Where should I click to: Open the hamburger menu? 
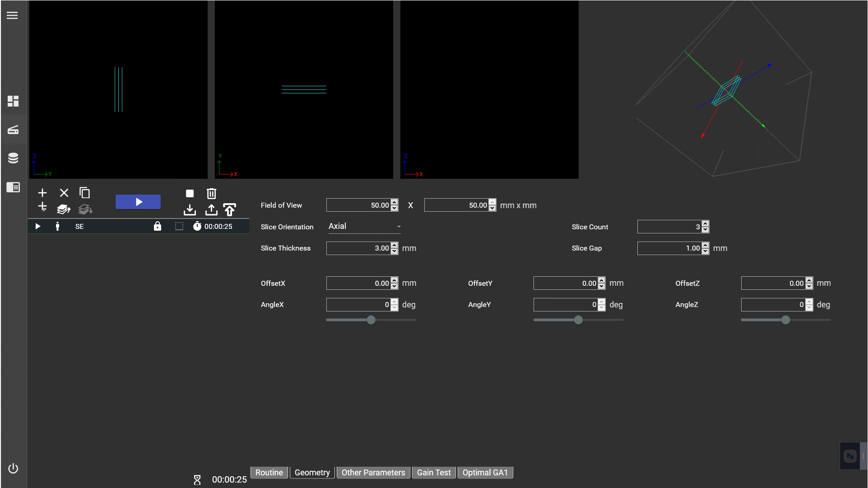pos(12,15)
